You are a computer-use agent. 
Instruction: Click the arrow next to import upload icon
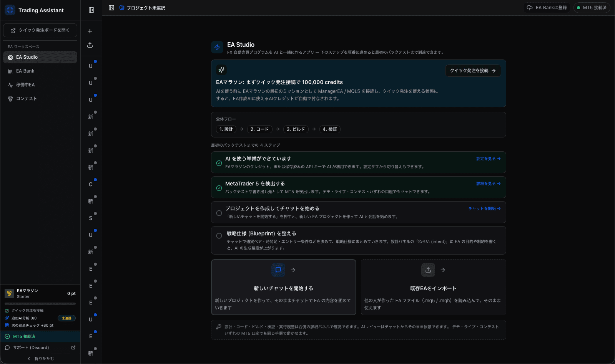tap(443, 270)
